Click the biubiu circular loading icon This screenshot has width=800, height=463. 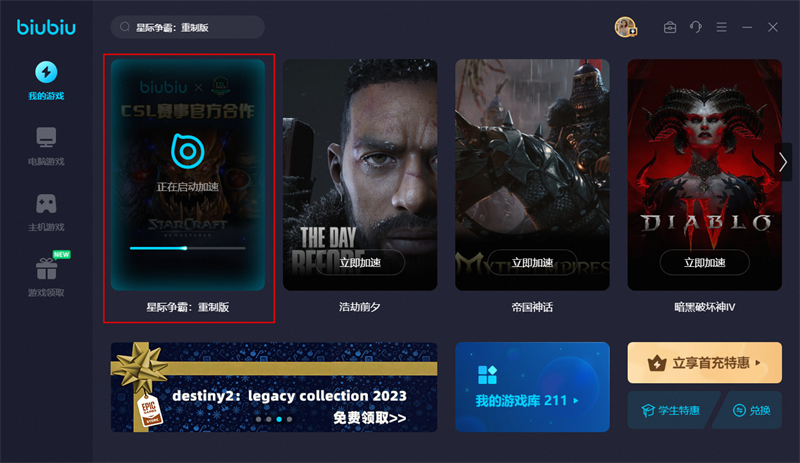tap(187, 151)
